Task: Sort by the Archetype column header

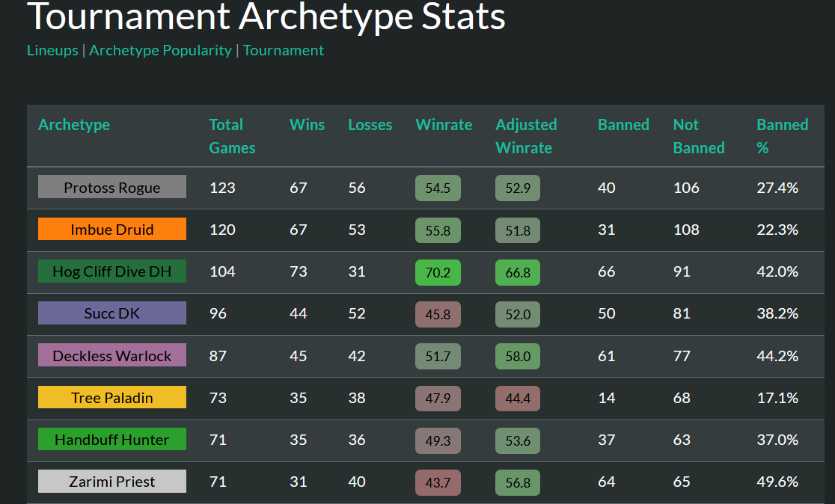Action: tap(74, 125)
